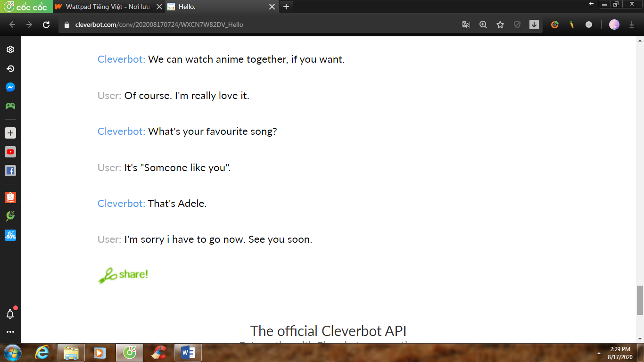This screenshot has width=644, height=362.
Task: Open the sidebar three-dots more menu
Action: (x=10, y=332)
